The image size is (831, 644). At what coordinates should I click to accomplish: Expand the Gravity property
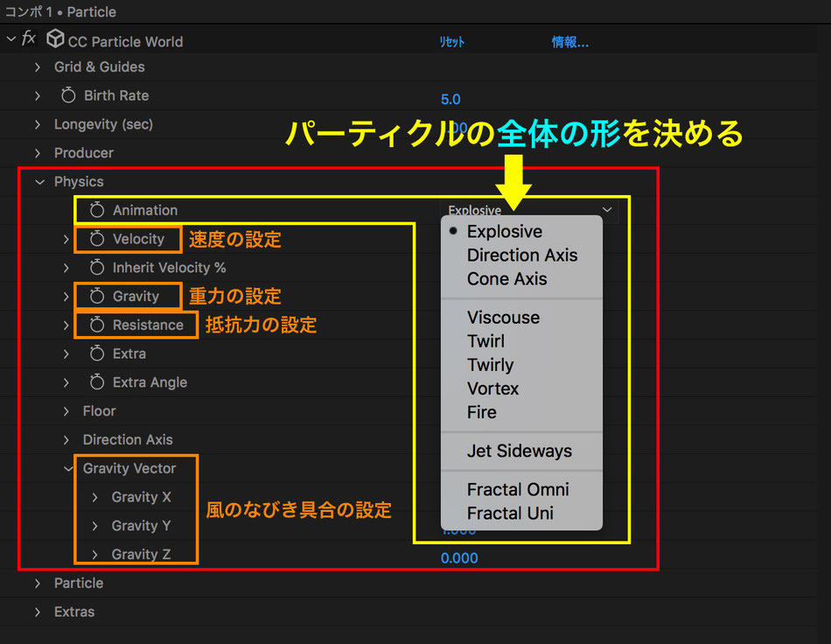pos(66,297)
